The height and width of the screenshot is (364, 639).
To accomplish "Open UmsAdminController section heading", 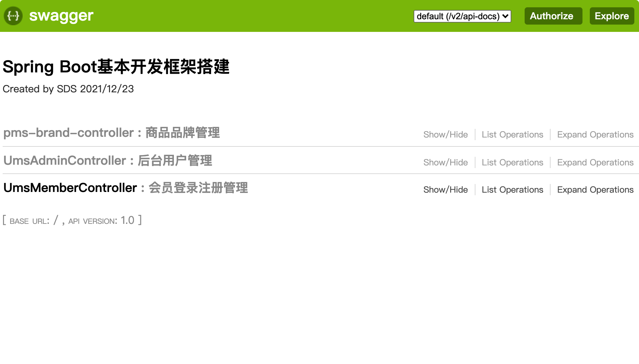I will [x=64, y=161].
